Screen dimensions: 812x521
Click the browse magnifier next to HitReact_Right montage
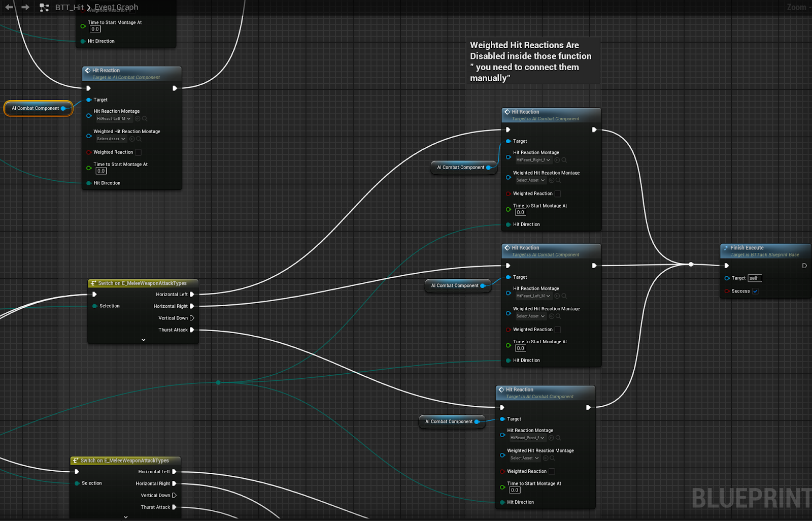(564, 160)
